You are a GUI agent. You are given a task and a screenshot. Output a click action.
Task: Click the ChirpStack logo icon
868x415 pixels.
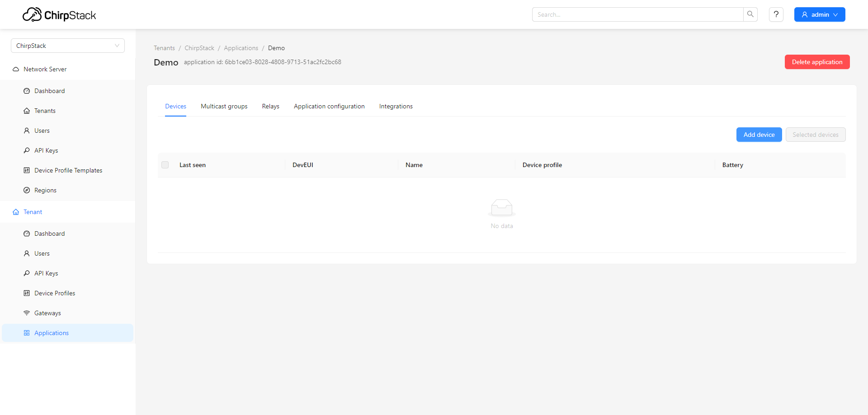click(x=32, y=14)
